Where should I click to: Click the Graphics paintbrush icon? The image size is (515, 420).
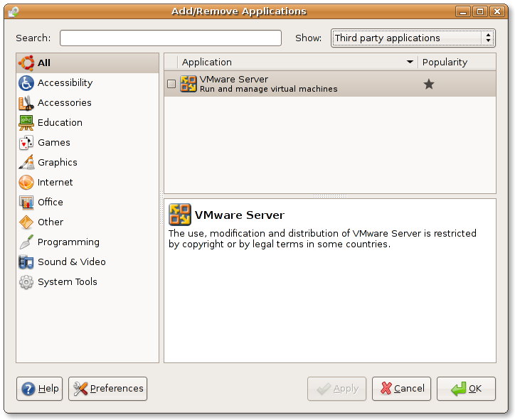pos(26,163)
